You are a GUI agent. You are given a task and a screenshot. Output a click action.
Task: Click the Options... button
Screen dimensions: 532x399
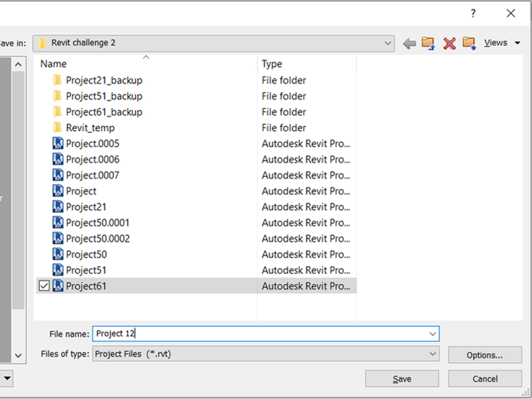tap(485, 355)
